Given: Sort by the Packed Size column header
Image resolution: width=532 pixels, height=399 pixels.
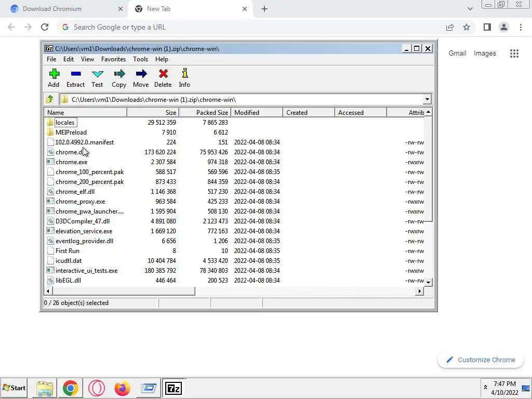Looking at the screenshot, I should [x=205, y=113].
